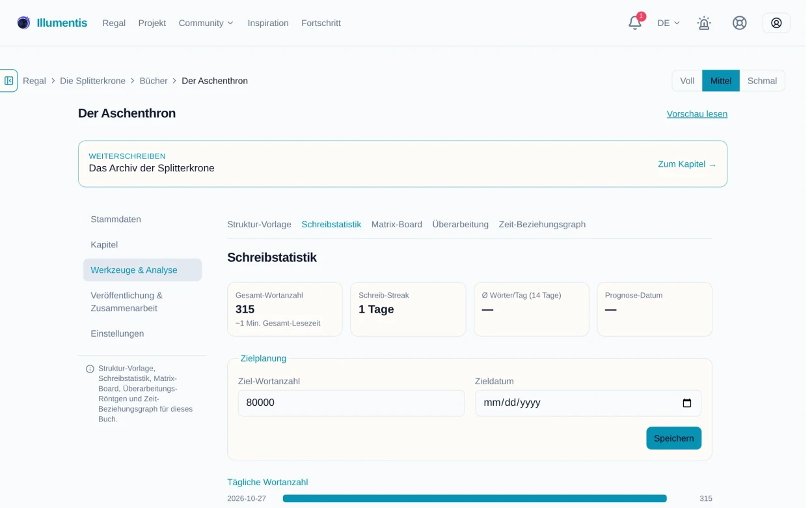Screen dimensions: 812x508
Task: Click the Zieldatum date field
Action: coord(588,403)
